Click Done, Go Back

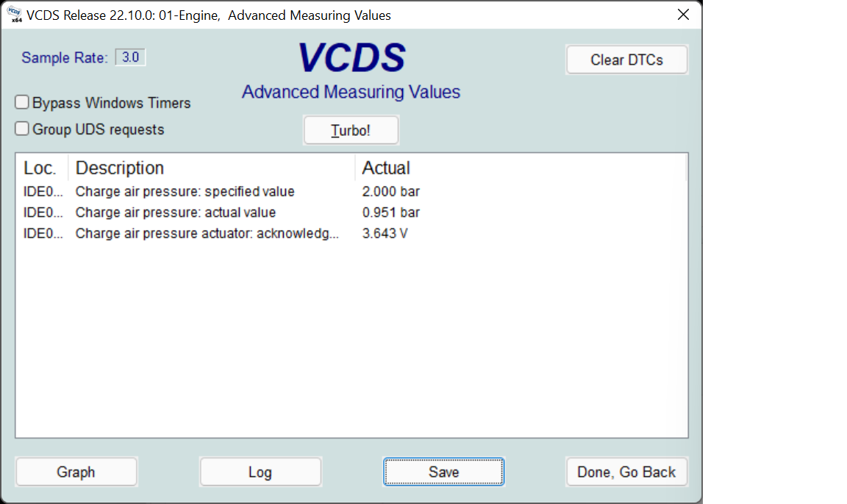coord(626,472)
